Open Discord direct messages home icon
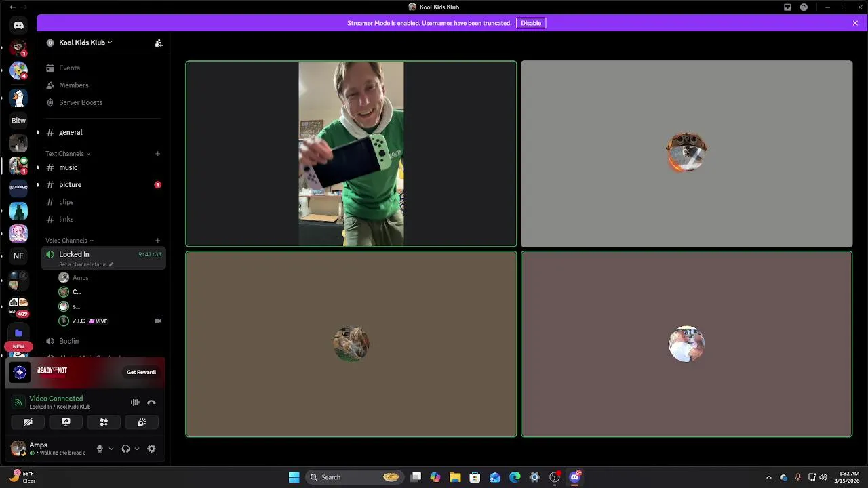 pos(18,25)
